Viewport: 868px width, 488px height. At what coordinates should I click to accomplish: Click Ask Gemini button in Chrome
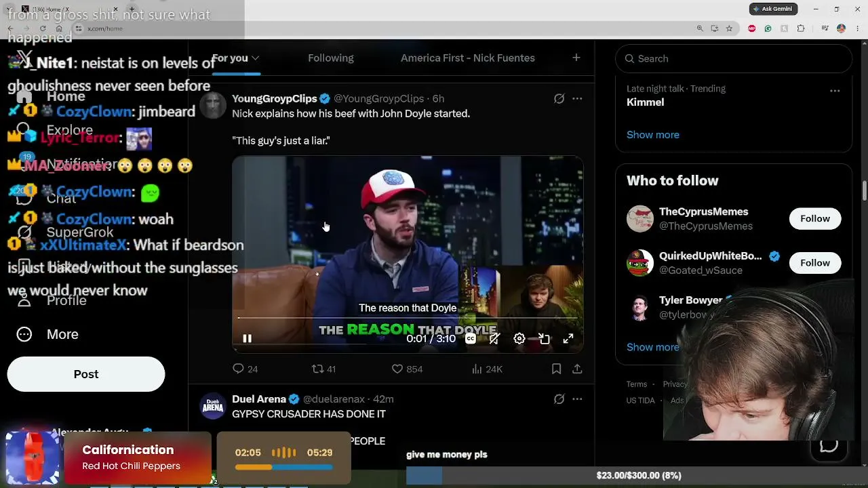(x=773, y=9)
